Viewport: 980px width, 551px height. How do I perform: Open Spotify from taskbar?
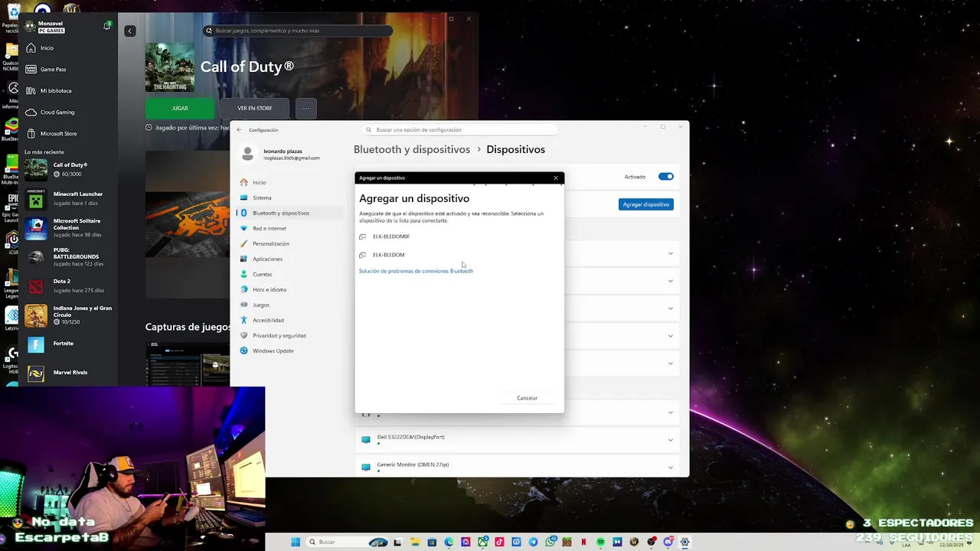point(601,542)
